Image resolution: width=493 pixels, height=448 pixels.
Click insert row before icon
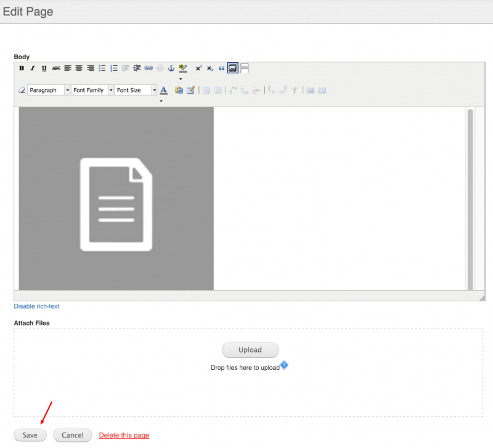[233, 91]
